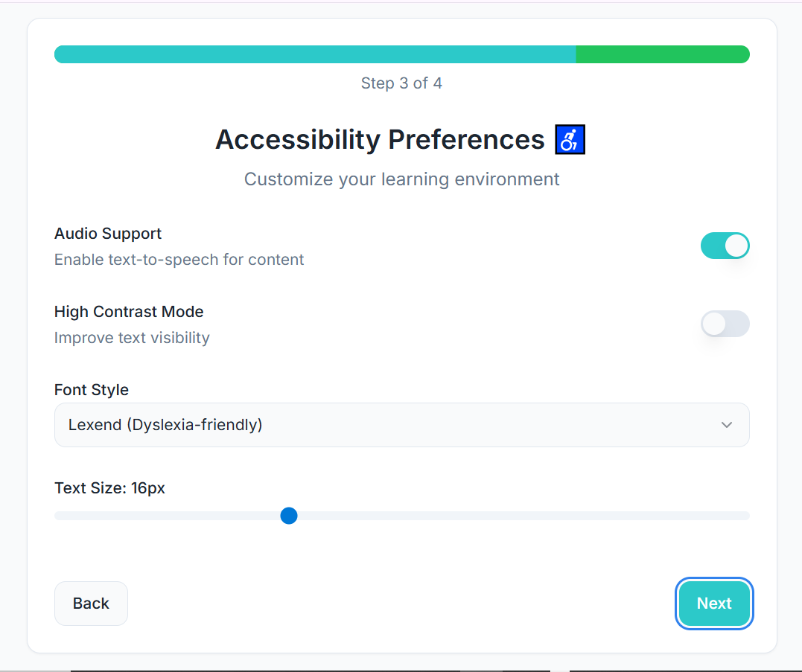Click the "Step 3 of 4" indicator text
Screen dimensions: 802x672
click(401, 83)
